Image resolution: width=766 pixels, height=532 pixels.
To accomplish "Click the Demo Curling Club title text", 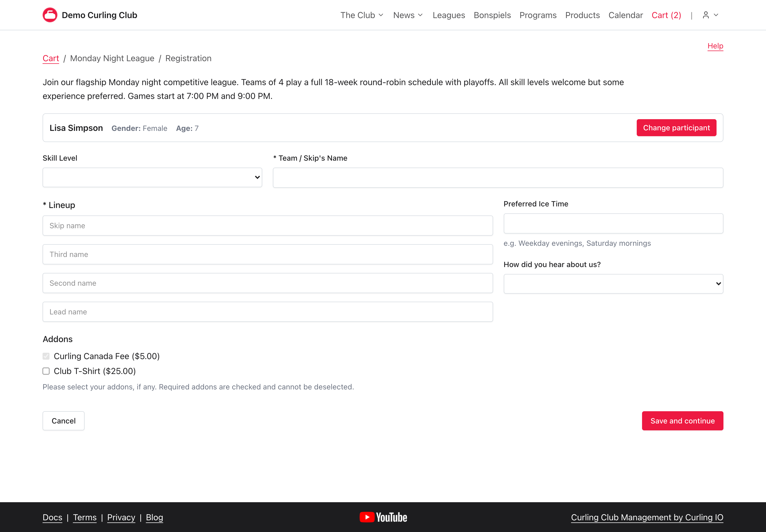I will click(x=99, y=15).
